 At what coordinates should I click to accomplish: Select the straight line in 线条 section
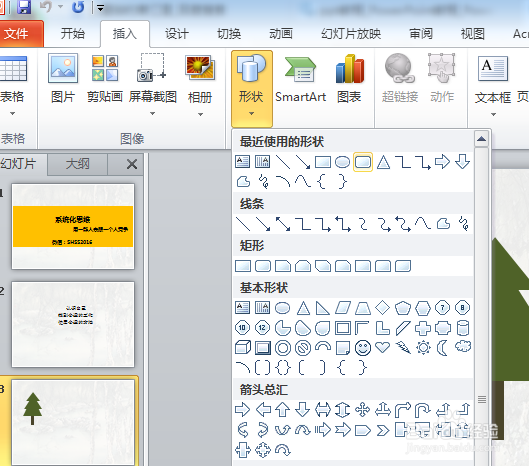tap(243, 224)
